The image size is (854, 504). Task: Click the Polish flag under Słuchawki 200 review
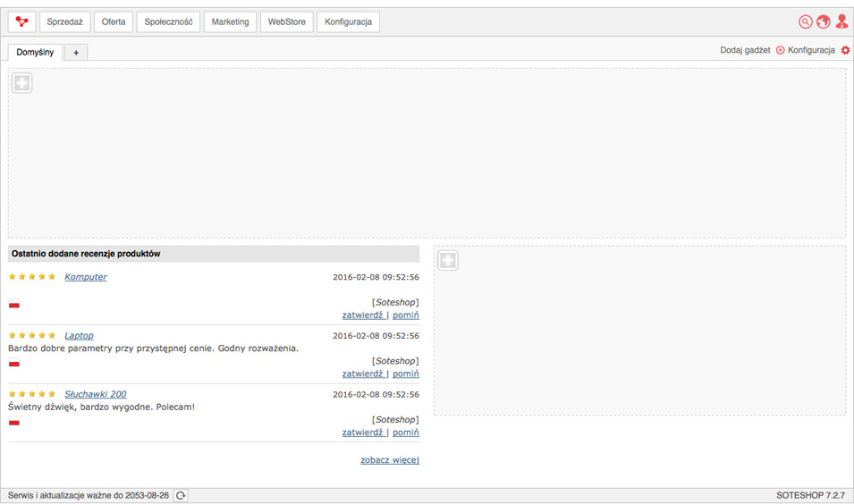tap(14, 422)
